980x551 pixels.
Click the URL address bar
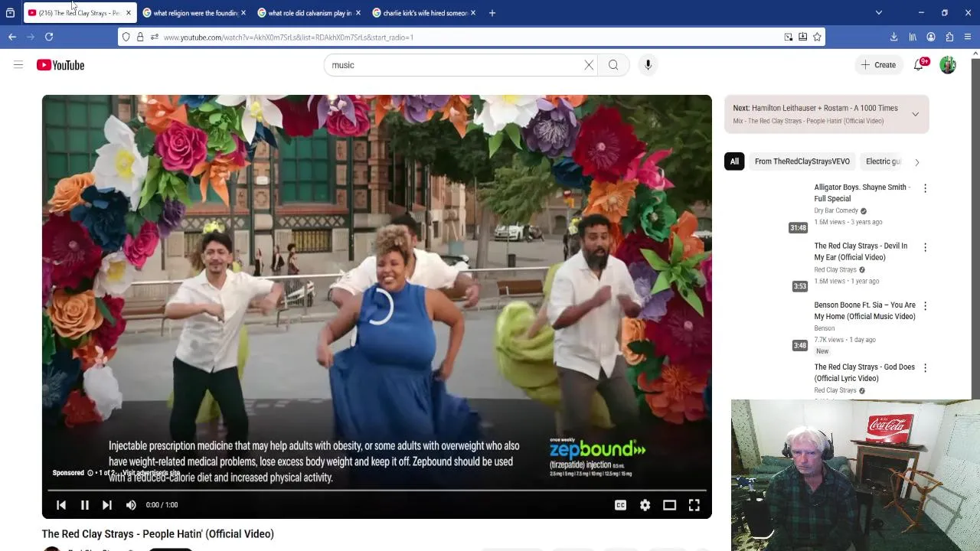click(x=471, y=37)
